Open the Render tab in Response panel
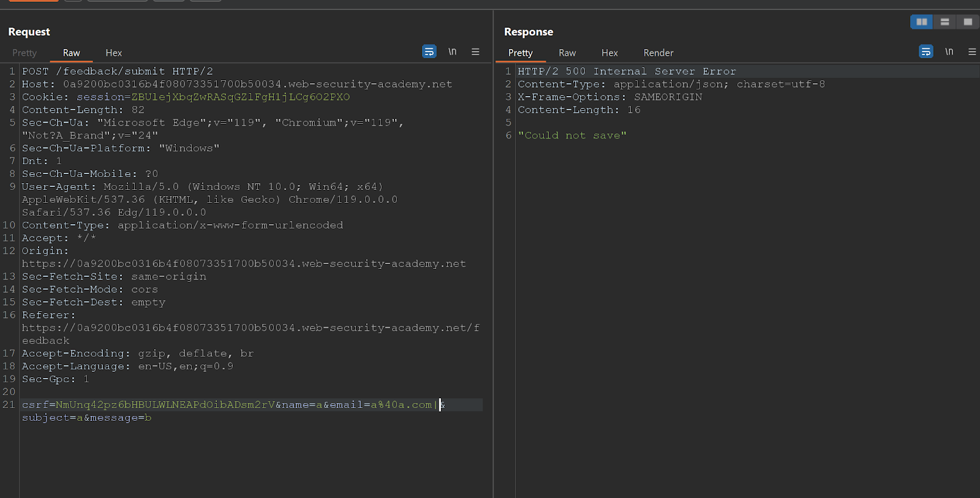 tap(658, 53)
